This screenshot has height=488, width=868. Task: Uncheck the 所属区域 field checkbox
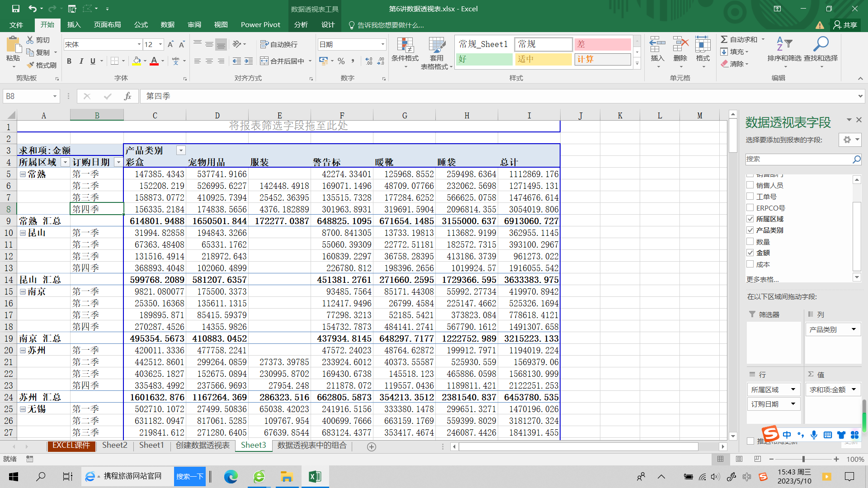click(x=750, y=219)
